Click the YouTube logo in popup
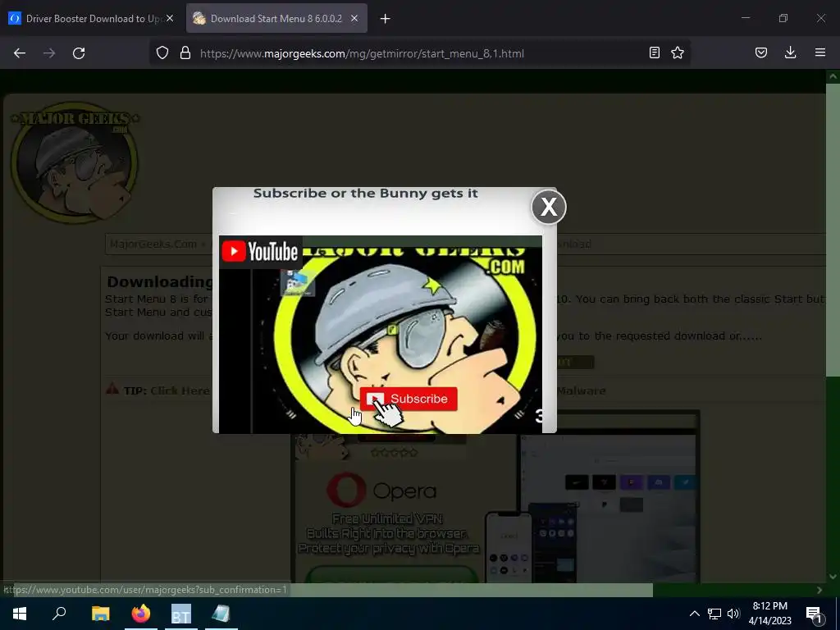Image resolution: width=840 pixels, height=630 pixels. point(260,251)
